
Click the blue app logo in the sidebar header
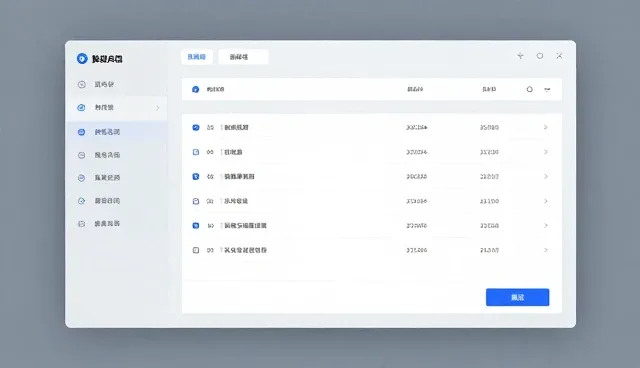(x=82, y=59)
